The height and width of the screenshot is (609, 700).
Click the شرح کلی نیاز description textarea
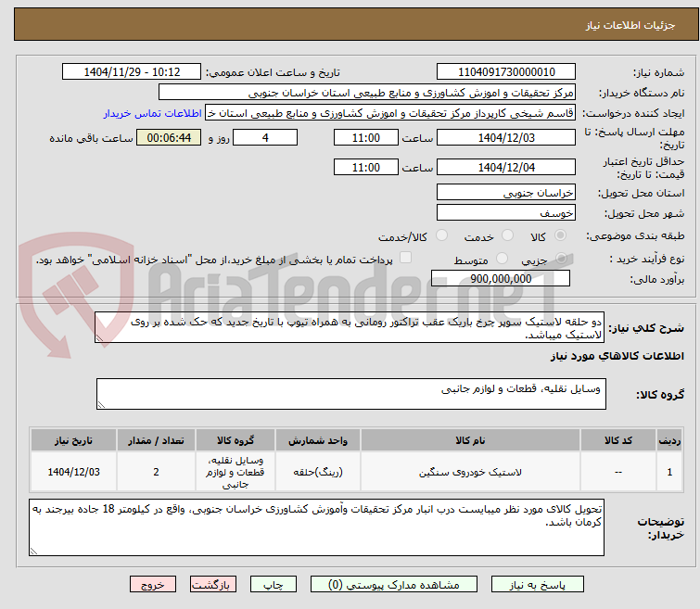(350, 328)
